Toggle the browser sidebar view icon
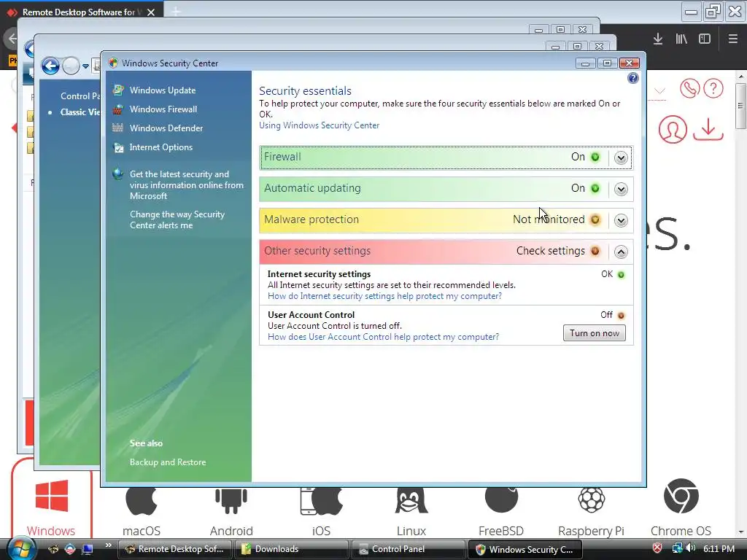747x560 pixels. point(705,39)
